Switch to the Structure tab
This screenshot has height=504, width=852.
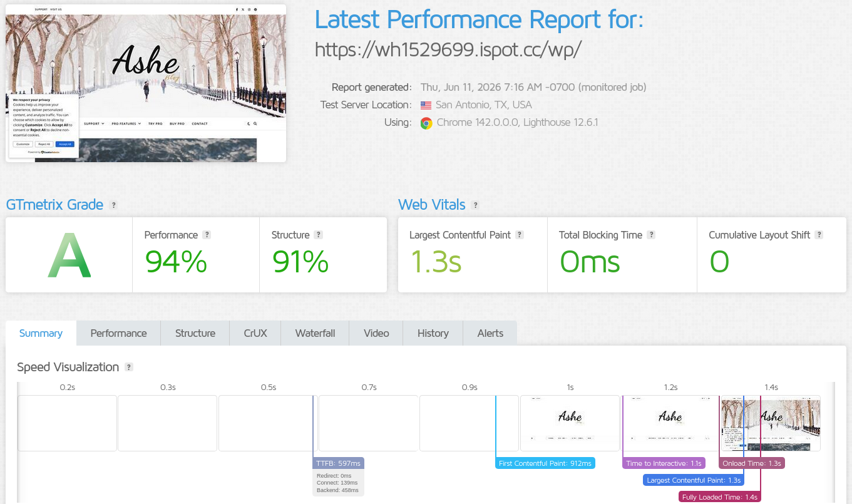click(x=195, y=333)
